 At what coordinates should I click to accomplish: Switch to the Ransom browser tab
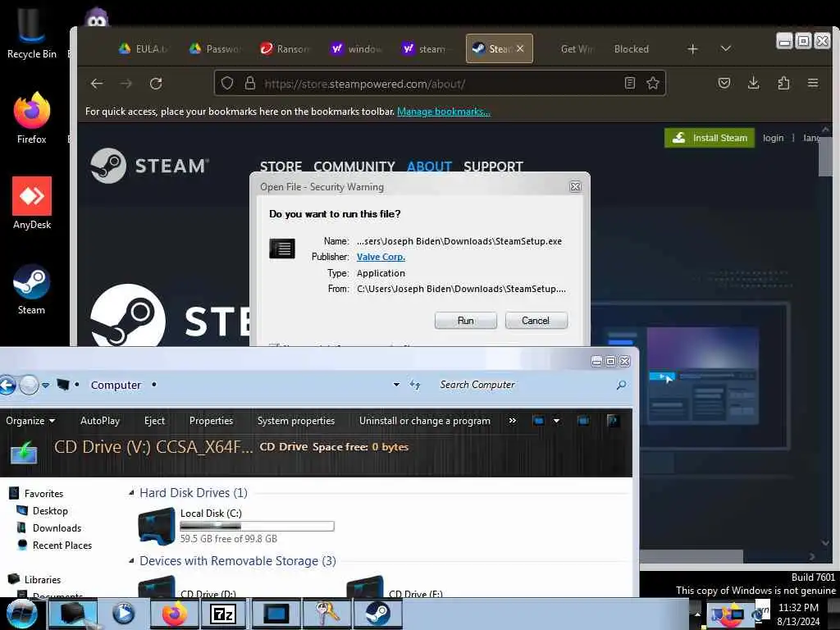[x=285, y=48]
